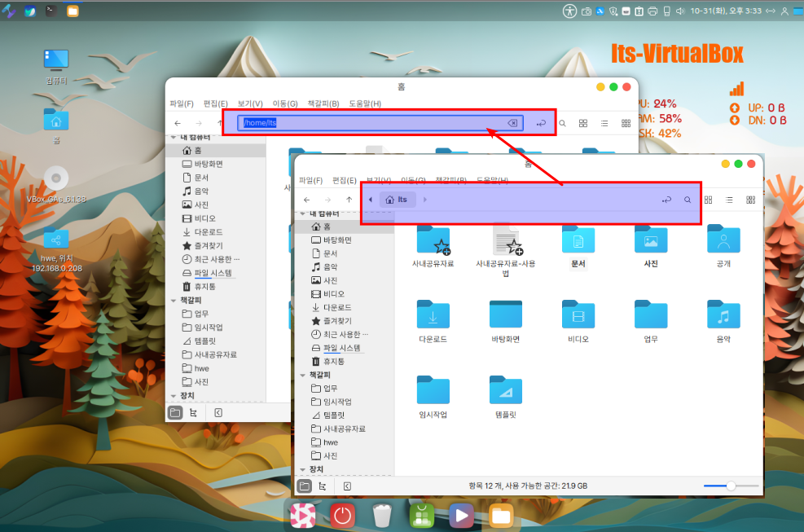Click path bar right scroll arrow
Screen dimensions: 804x532
(x=425, y=200)
